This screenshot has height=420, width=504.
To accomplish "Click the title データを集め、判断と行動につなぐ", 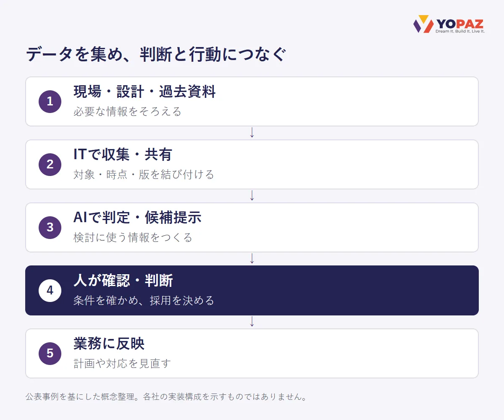I will pyautogui.click(x=156, y=55).
